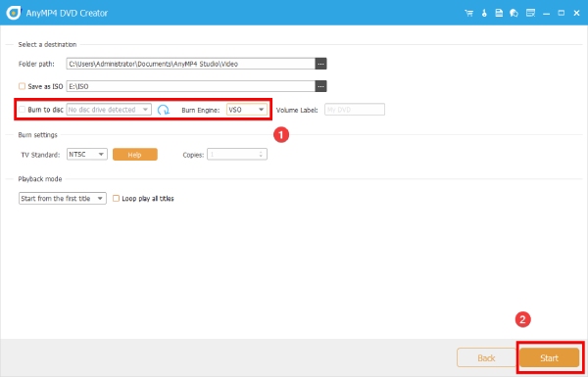Click the AnyMP4 DVD Creator logo
This screenshot has width=588, height=377.
(14, 13)
